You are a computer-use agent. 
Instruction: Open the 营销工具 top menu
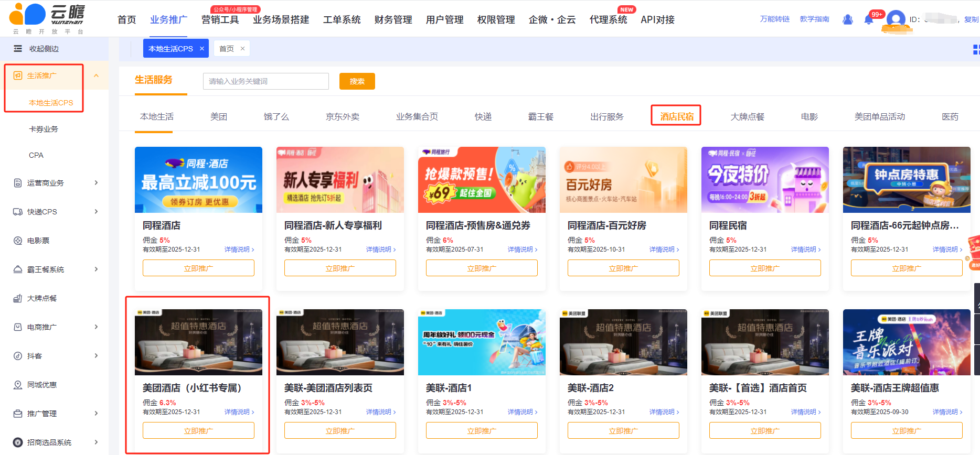(220, 20)
